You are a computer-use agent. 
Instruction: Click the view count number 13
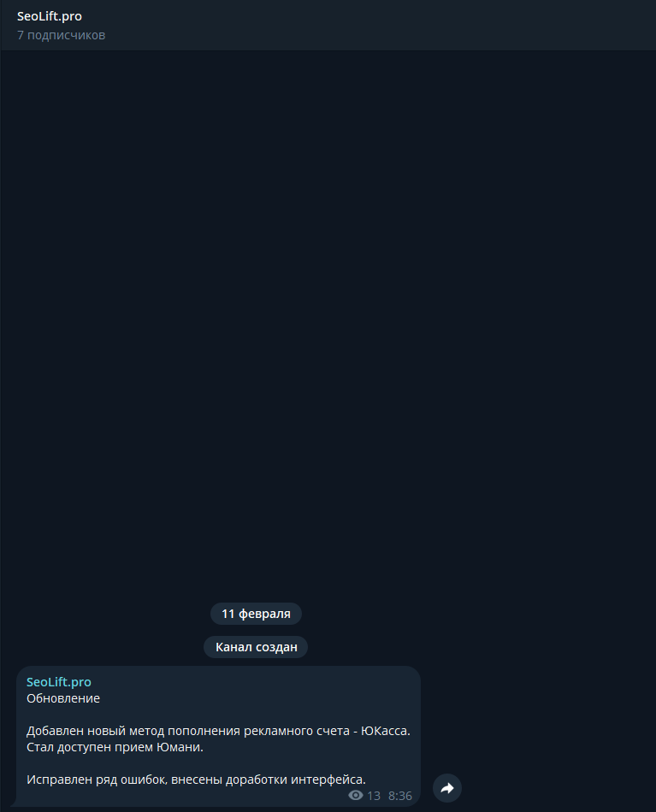tap(374, 796)
